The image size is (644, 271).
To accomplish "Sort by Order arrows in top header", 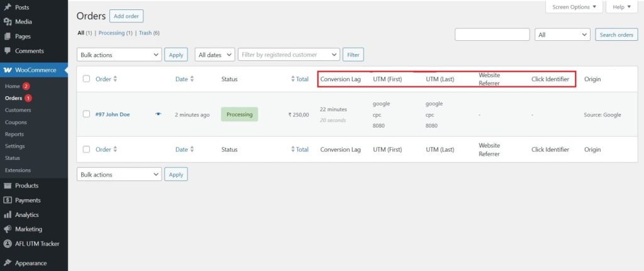I will pyautogui.click(x=115, y=79).
